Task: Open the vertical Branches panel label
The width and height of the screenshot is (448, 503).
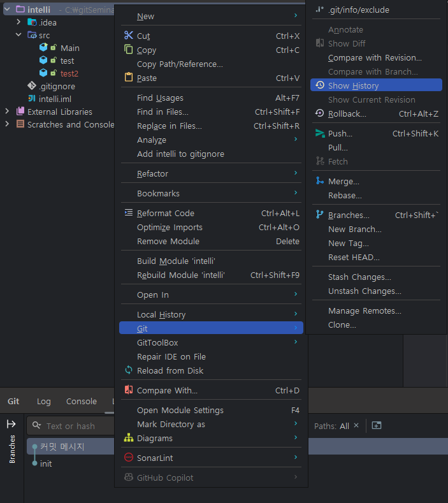Action: tap(12, 449)
